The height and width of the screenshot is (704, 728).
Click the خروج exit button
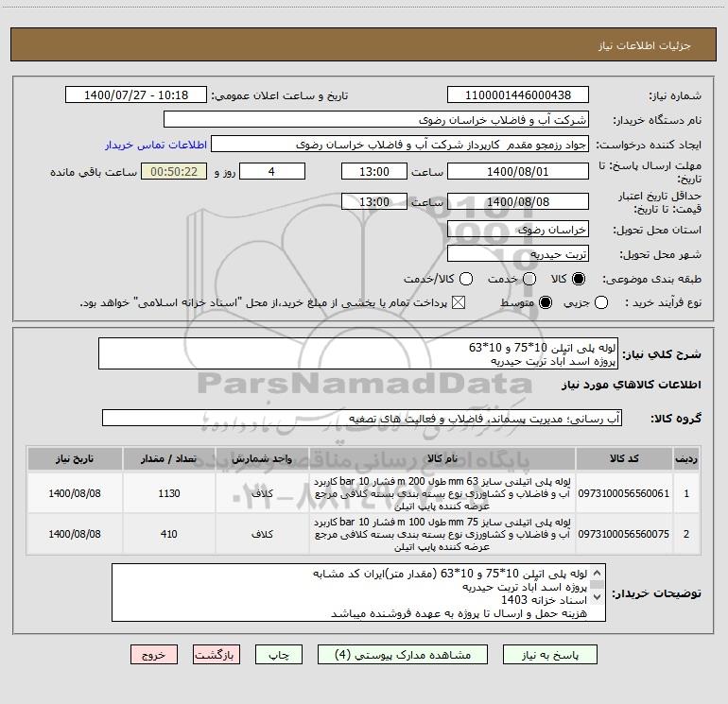[x=154, y=655]
